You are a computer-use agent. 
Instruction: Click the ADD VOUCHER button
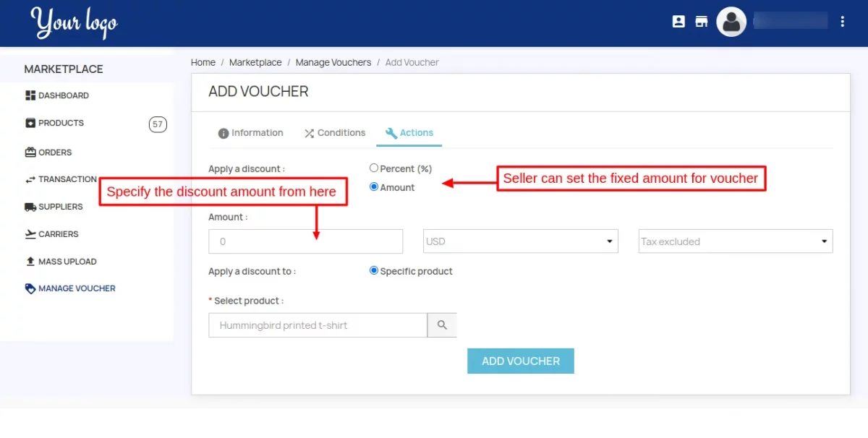pos(520,361)
